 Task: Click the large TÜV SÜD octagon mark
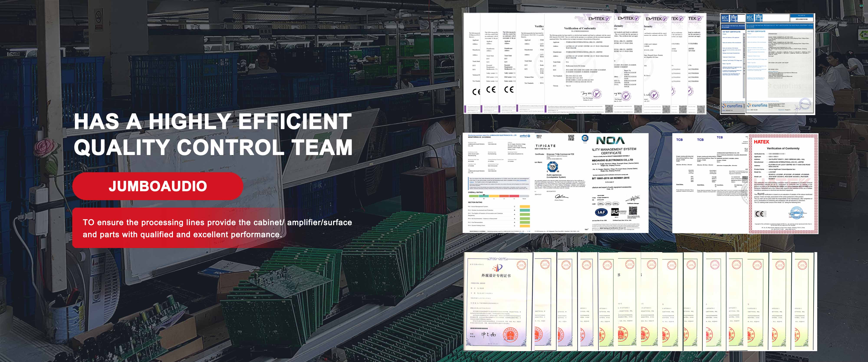(552, 167)
